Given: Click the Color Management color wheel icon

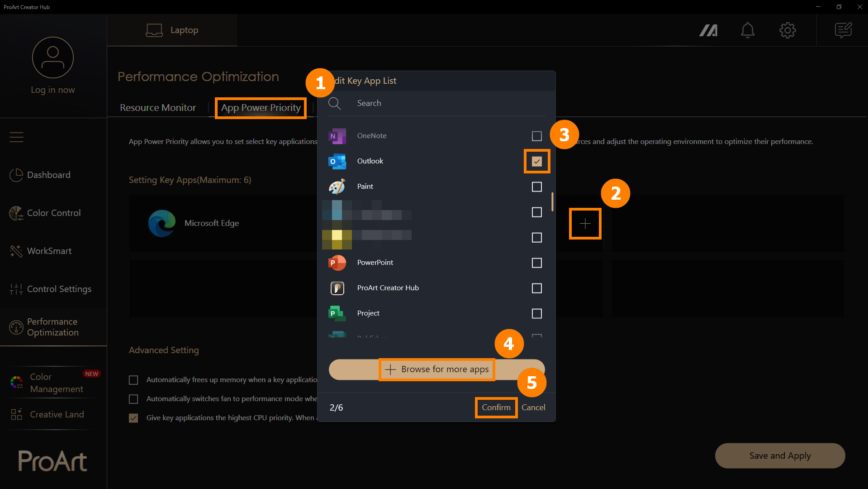Looking at the screenshot, I should [17, 382].
